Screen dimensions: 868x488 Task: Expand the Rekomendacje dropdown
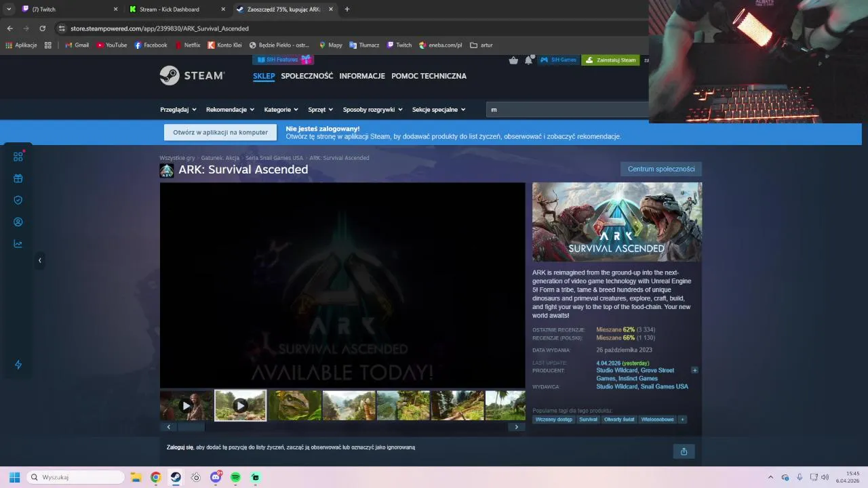tap(231, 109)
